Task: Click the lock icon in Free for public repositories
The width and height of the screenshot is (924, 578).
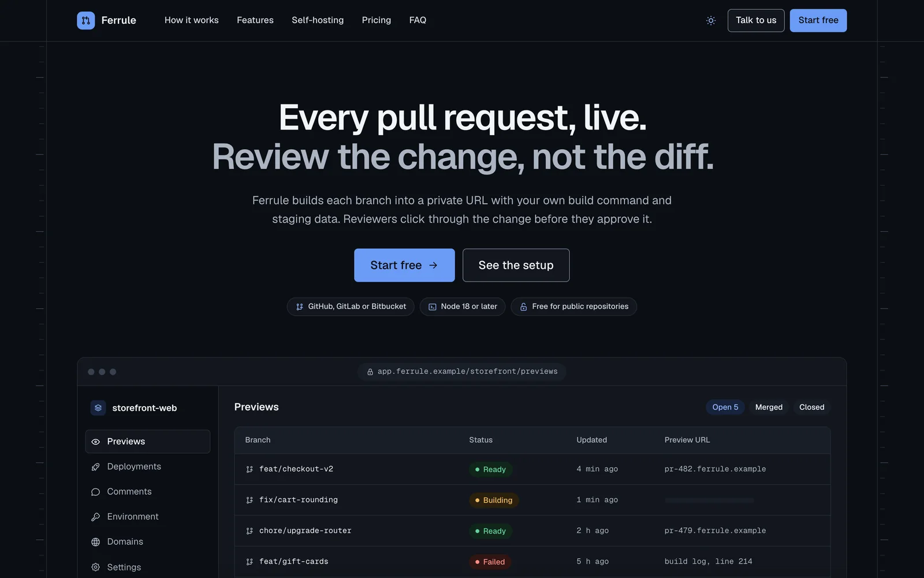Action: [x=524, y=307]
